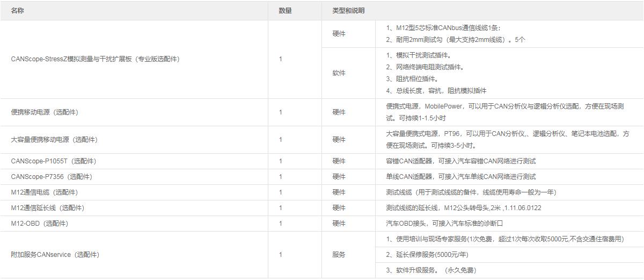Select the CANScope-P7356 accessory name

(x=52, y=177)
